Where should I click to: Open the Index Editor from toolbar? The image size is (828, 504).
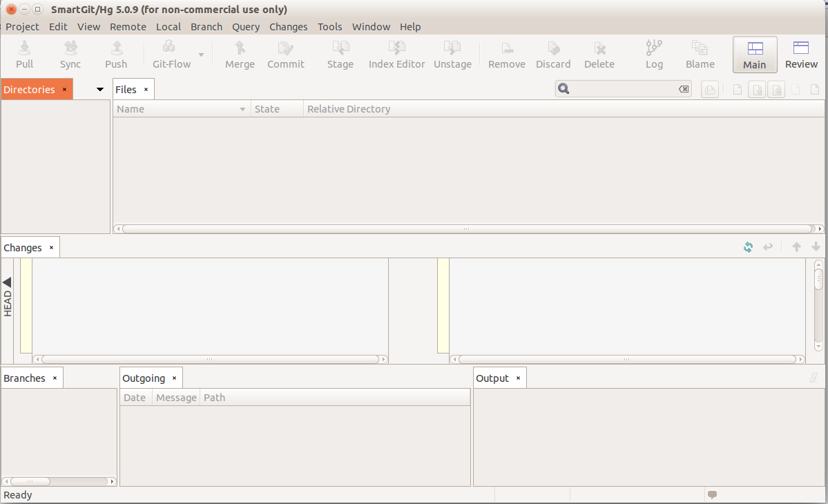(x=396, y=55)
